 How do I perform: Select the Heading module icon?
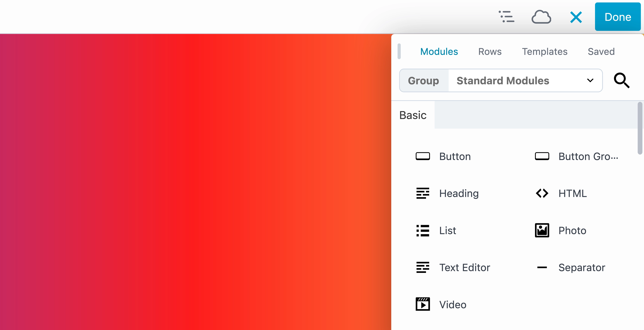pos(423,193)
